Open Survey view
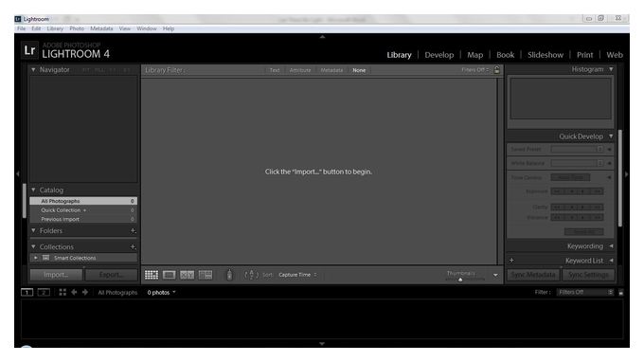644x362 pixels. pyautogui.click(x=206, y=275)
